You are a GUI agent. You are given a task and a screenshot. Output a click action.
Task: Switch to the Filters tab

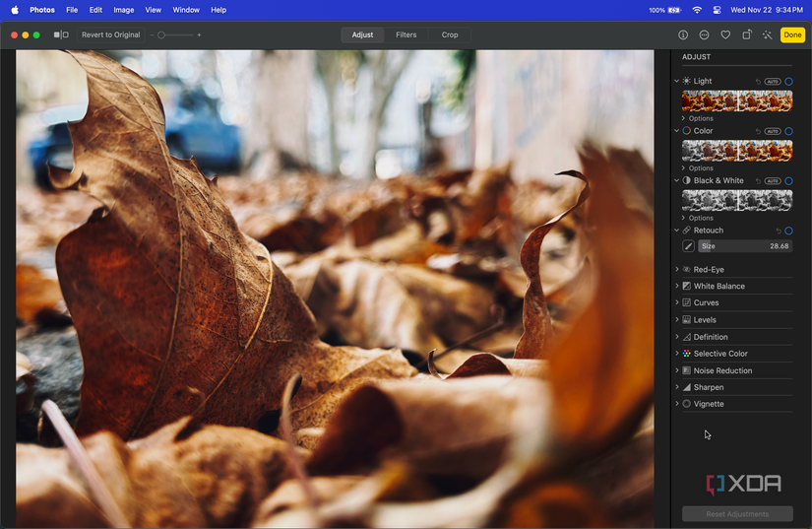coord(406,34)
